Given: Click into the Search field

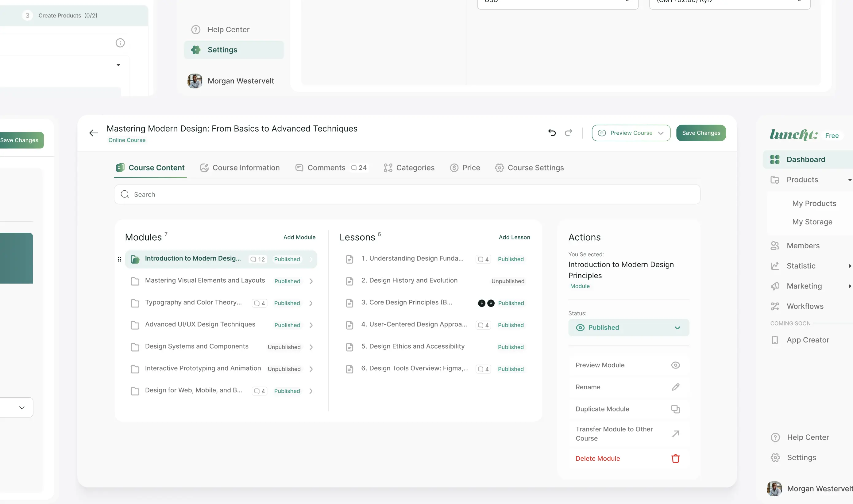Looking at the screenshot, I should [407, 195].
